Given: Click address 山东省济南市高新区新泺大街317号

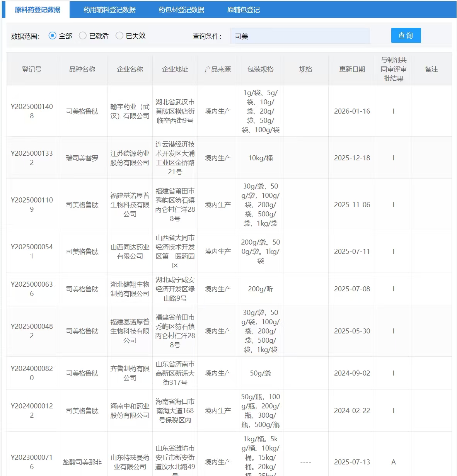Looking at the screenshot, I should tap(175, 373).
